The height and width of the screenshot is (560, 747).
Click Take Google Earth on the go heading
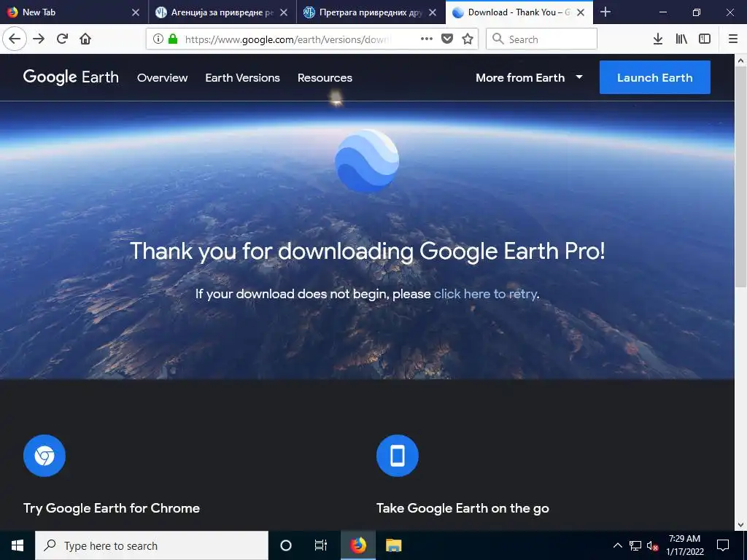pyautogui.click(x=462, y=508)
